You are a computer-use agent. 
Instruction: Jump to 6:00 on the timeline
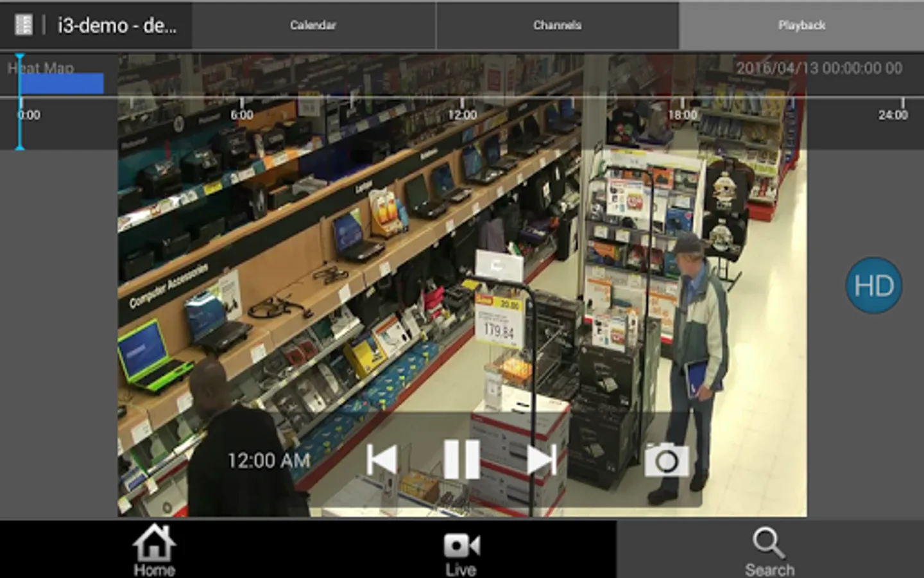point(241,114)
